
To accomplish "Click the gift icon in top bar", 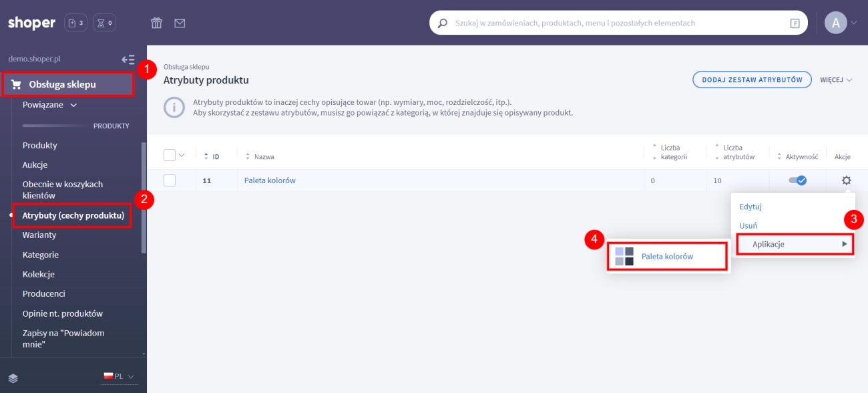I will click(x=156, y=23).
